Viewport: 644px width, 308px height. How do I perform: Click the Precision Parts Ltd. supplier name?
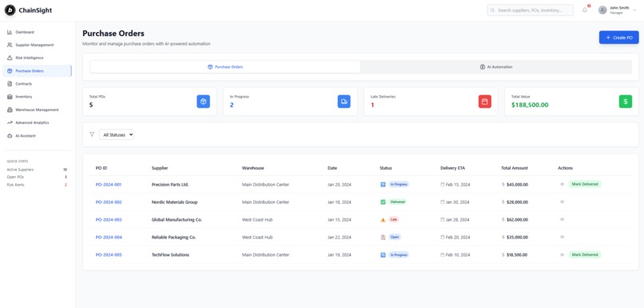[170, 185]
